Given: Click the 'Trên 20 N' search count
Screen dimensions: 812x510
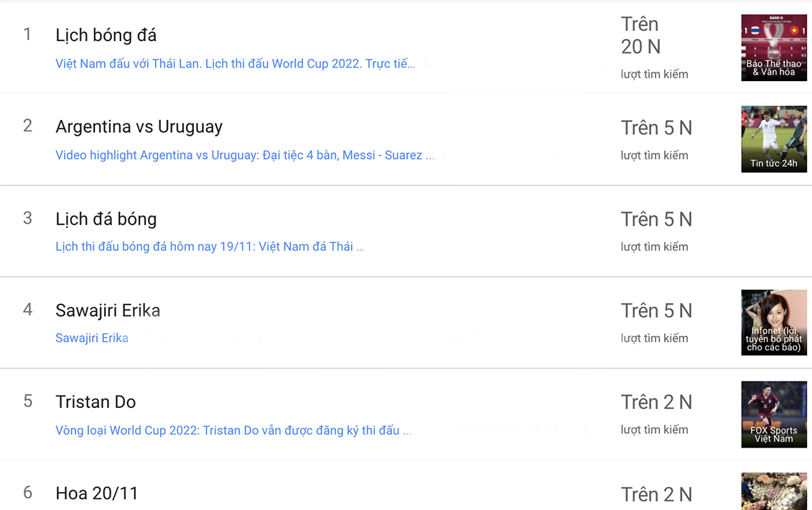Looking at the screenshot, I should (x=640, y=36).
